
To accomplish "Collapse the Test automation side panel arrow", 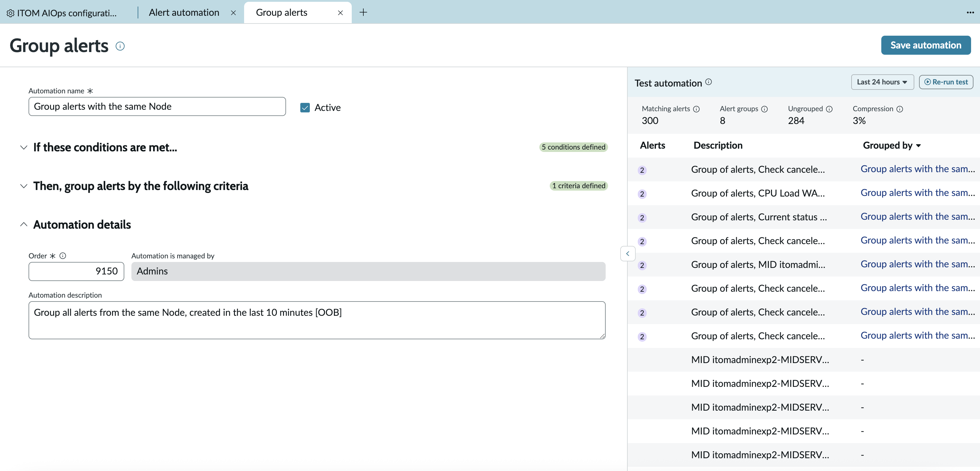I will (628, 253).
